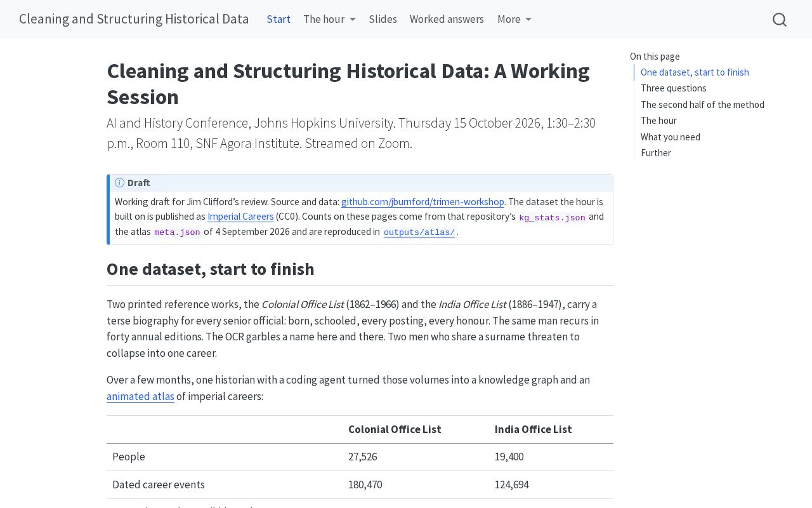Jump to 'The second half of the method'
This screenshot has height=508, width=812.
point(702,105)
